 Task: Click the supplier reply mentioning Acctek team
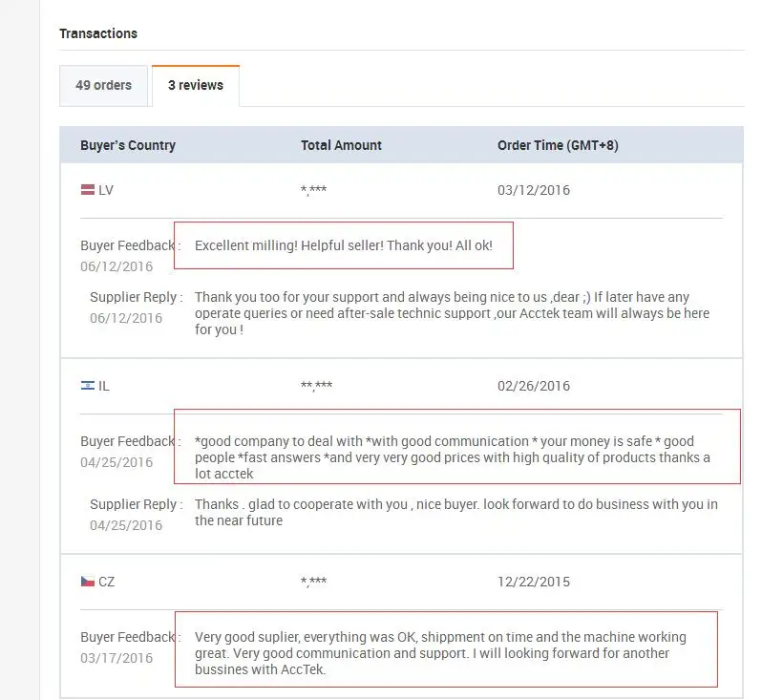click(x=452, y=313)
